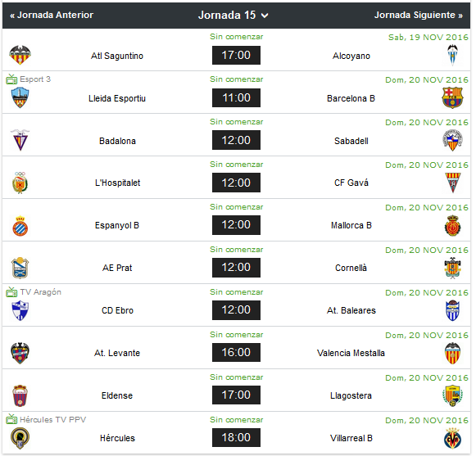The image size is (476, 456).
Task: Click the Villarreal B yellow crest
Action: click(452, 438)
